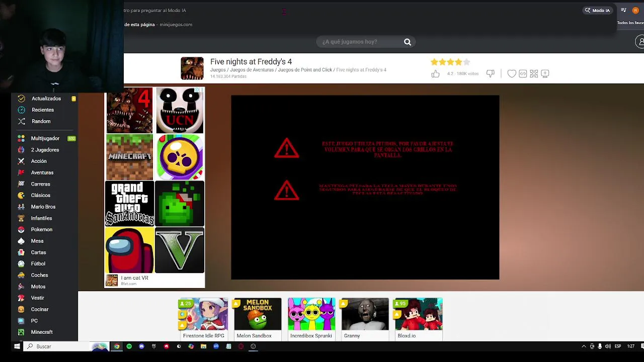Click the add-to-desktop monitor icon
This screenshot has height=362, width=644.
pyautogui.click(x=545, y=74)
